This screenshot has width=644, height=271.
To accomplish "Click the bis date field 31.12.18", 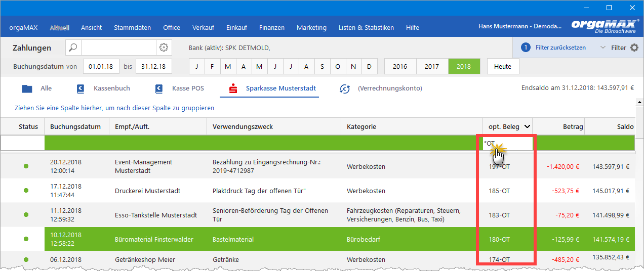I will tap(154, 66).
